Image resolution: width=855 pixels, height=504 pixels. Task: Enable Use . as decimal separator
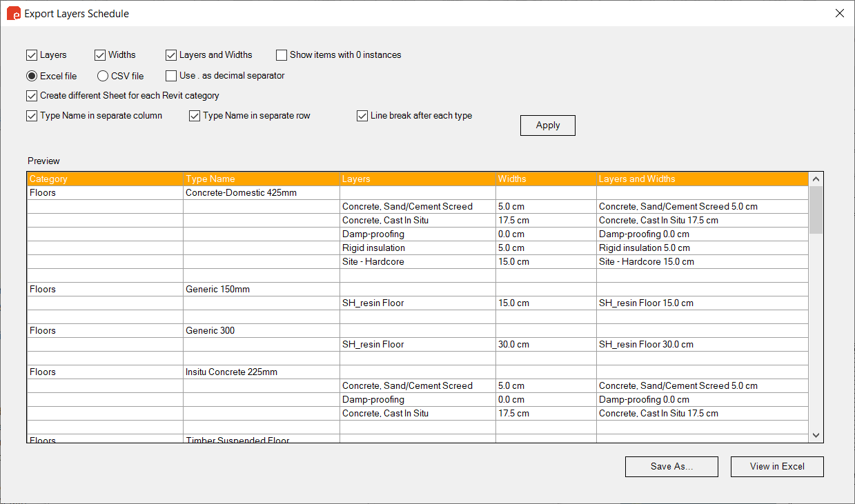[171, 76]
